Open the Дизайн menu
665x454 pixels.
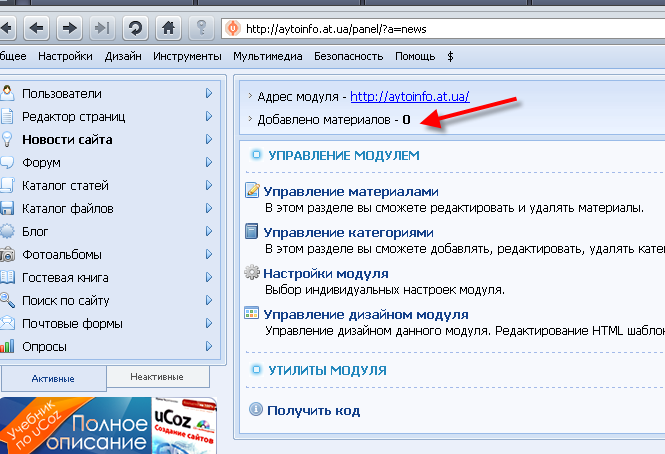pos(121,57)
